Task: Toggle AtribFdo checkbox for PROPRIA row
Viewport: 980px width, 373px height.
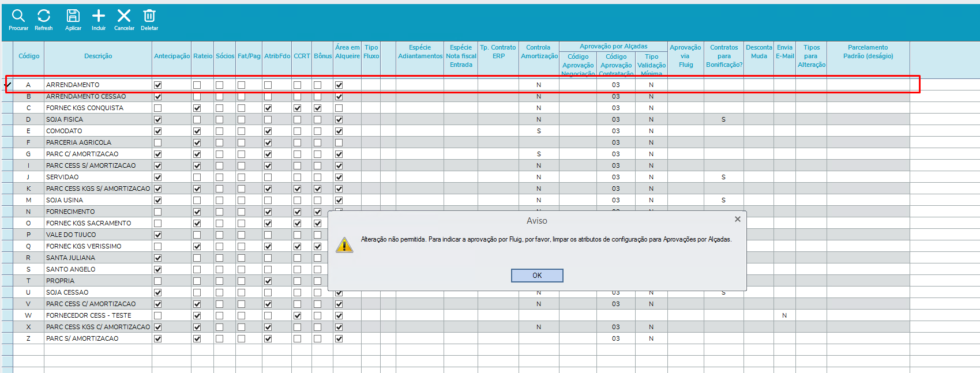Action: tap(268, 281)
